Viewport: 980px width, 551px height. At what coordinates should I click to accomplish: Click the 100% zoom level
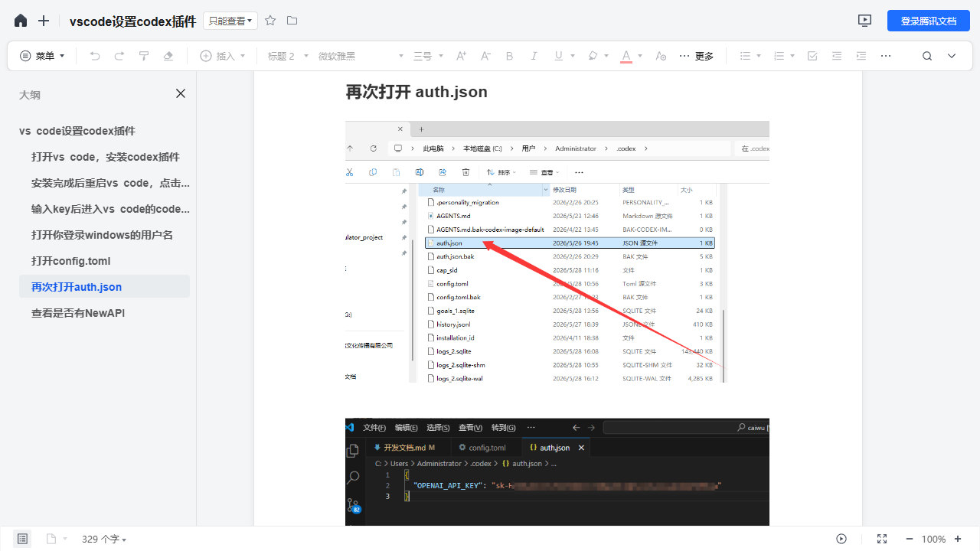(933, 539)
